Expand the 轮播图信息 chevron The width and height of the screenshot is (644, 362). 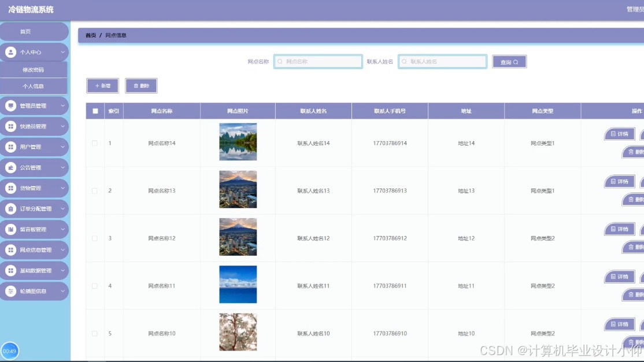pos(63,291)
